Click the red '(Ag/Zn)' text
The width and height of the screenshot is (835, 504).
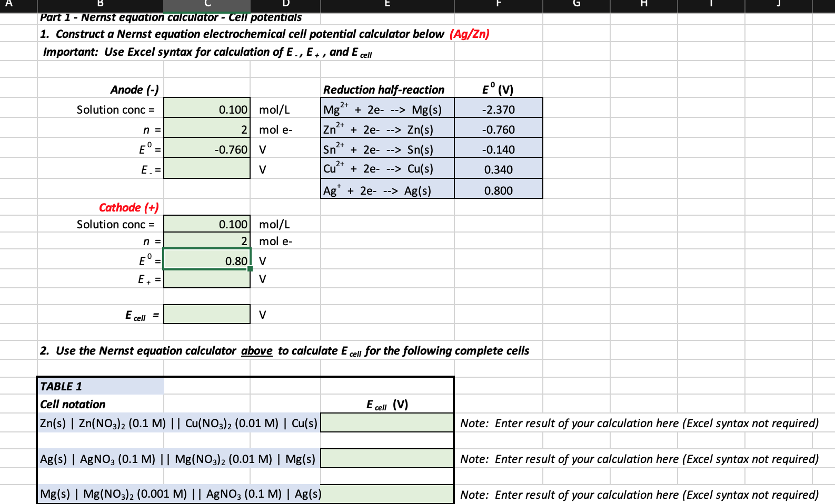[470, 34]
